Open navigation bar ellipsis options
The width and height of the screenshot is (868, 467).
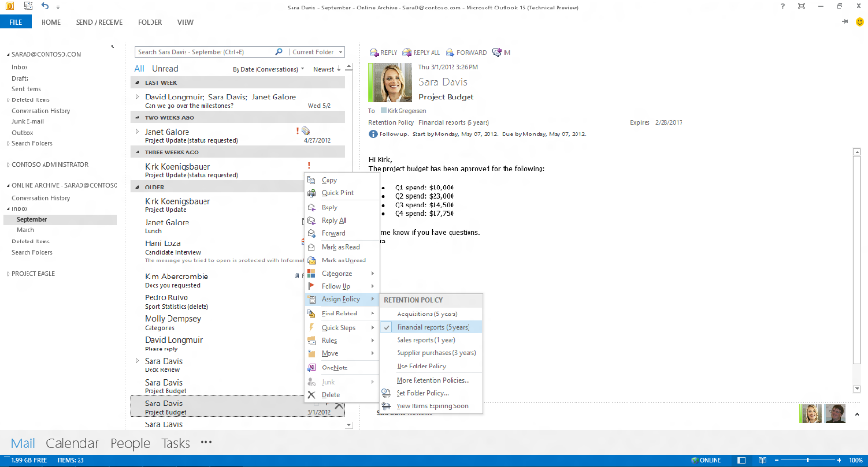(x=206, y=442)
